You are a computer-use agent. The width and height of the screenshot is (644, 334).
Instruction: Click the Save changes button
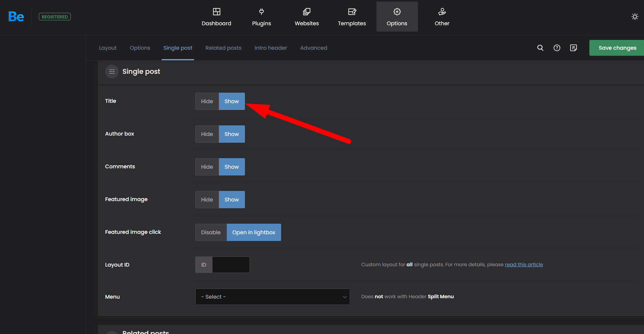coord(617,48)
